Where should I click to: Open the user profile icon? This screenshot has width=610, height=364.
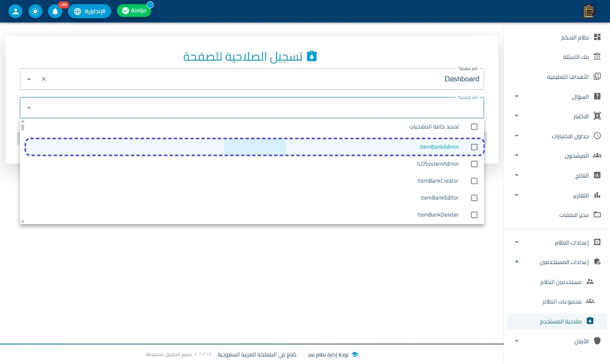click(x=16, y=11)
